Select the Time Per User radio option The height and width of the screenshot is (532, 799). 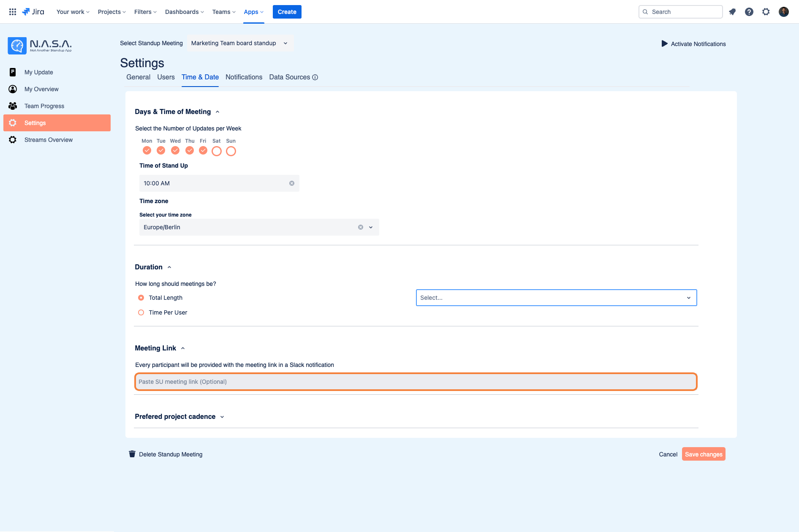(141, 312)
